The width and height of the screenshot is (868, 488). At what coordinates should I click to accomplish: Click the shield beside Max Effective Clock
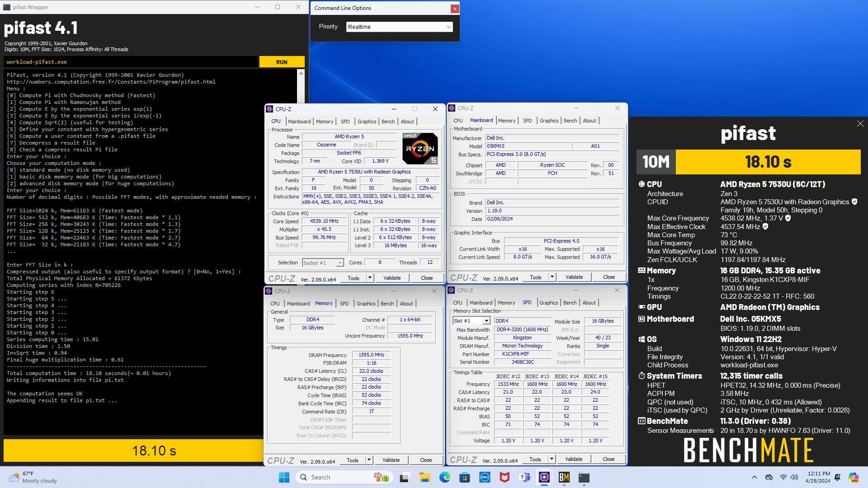[x=765, y=227]
